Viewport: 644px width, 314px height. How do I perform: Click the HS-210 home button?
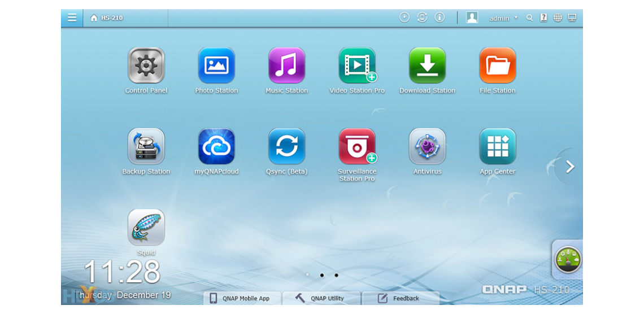(x=107, y=18)
